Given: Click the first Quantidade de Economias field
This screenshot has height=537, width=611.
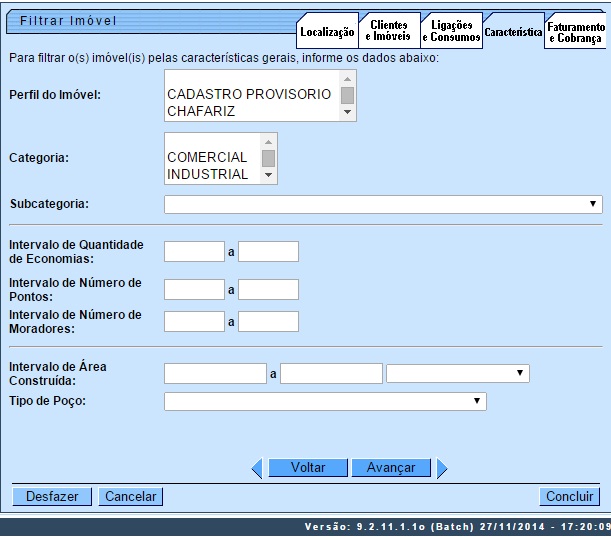Looking at the screenshot, I should click(194, 251).
